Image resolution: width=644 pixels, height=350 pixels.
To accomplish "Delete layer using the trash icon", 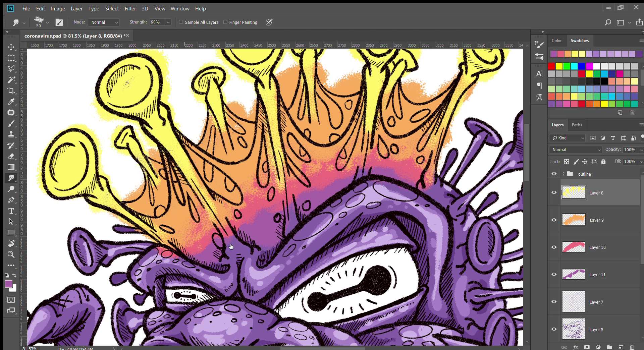I will pos(632,347).
